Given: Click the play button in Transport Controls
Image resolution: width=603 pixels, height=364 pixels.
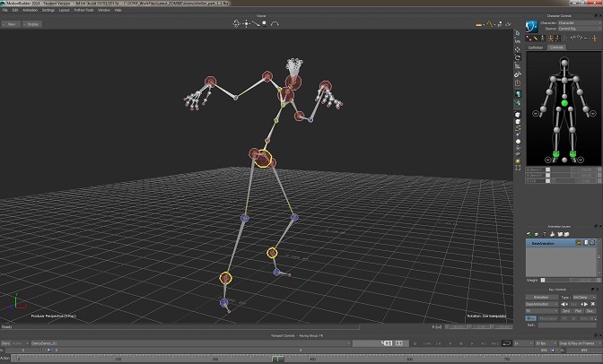Looking at the screenshot, I should click(472, 343).
